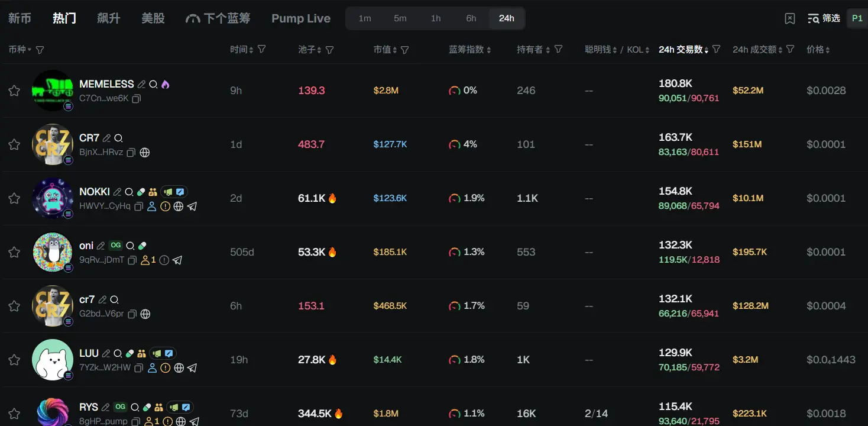Viewport: 868px width, 426px height.
Task: Open the Telegram link for NOKKI
Action: [x=192, y=206]
